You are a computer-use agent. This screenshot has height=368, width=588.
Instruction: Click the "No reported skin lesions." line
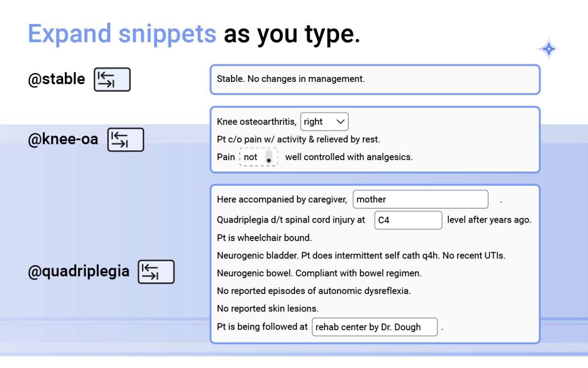(267, 308)
